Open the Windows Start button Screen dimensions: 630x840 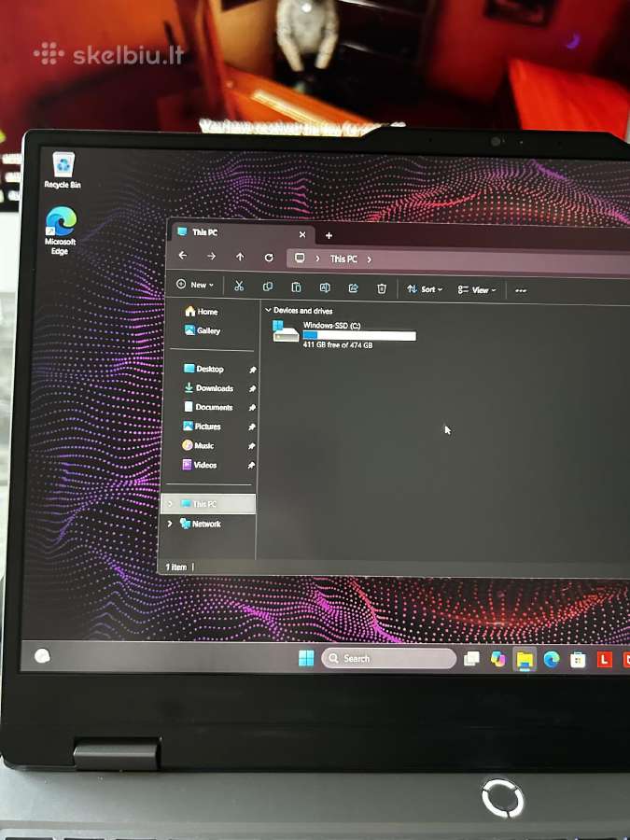pos(306,658)
